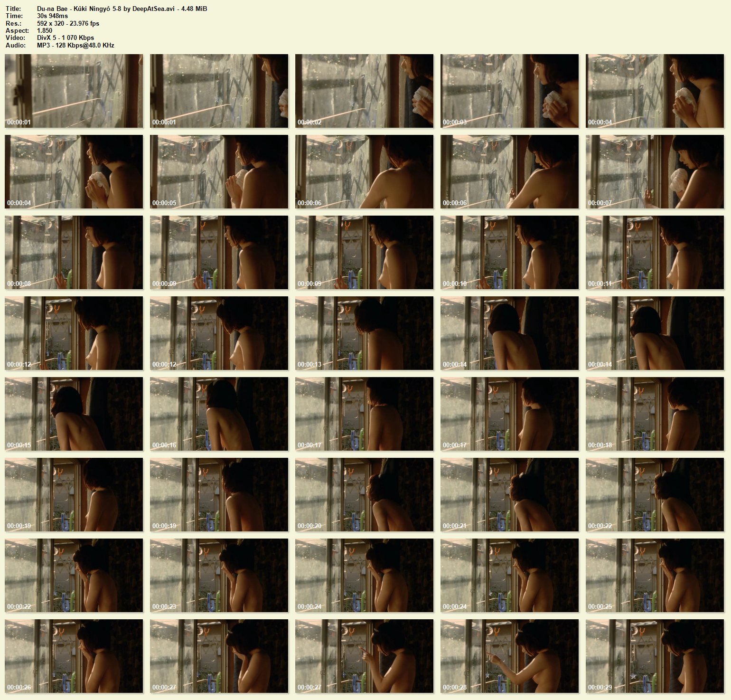Click the "1.850" aspect value

click(45, 30)
